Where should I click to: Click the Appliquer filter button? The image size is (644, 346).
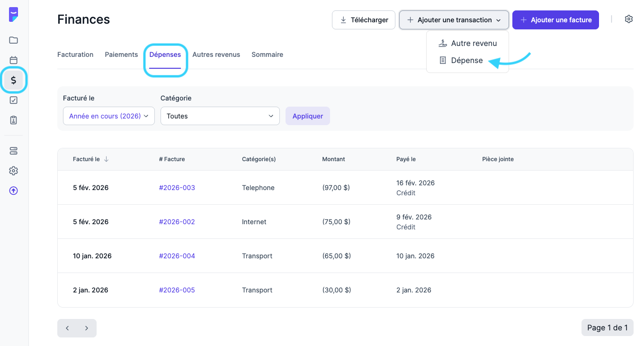tap(307, 116)
